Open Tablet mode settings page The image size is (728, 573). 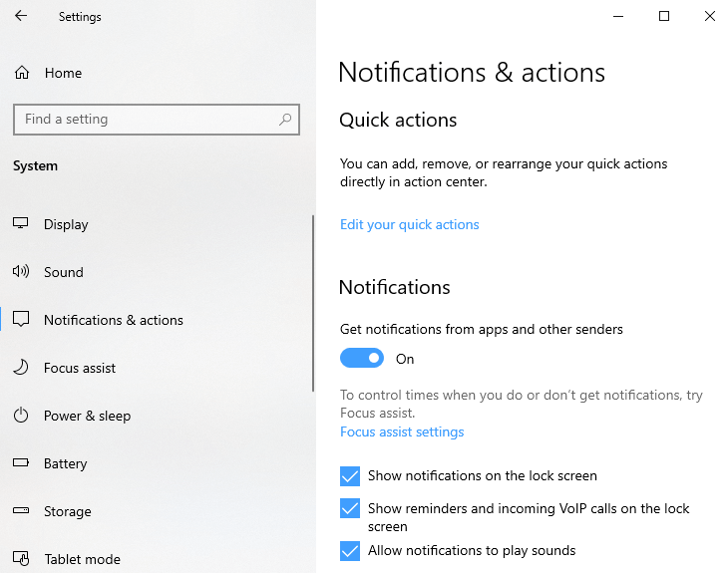(x=82, y=559)
